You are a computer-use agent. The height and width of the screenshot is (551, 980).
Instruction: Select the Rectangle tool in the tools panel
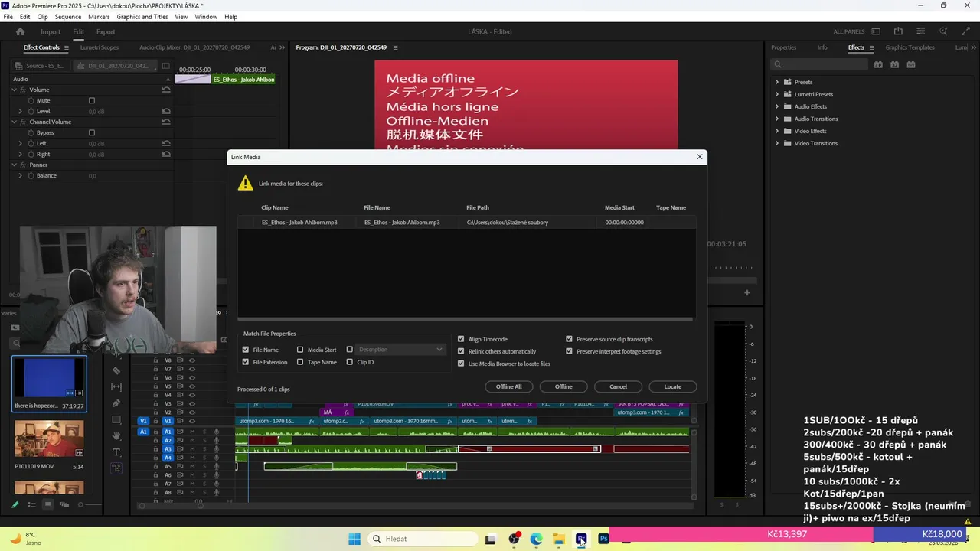[x=116, y=419]
